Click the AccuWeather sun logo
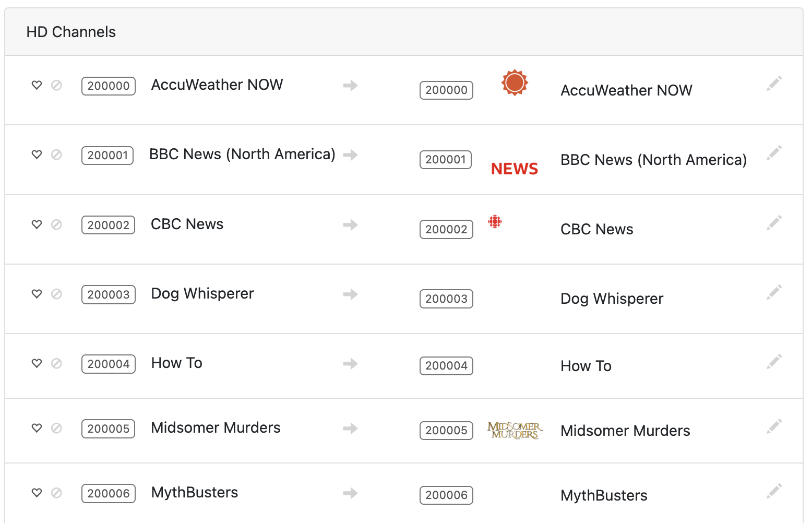 point(515,83)
